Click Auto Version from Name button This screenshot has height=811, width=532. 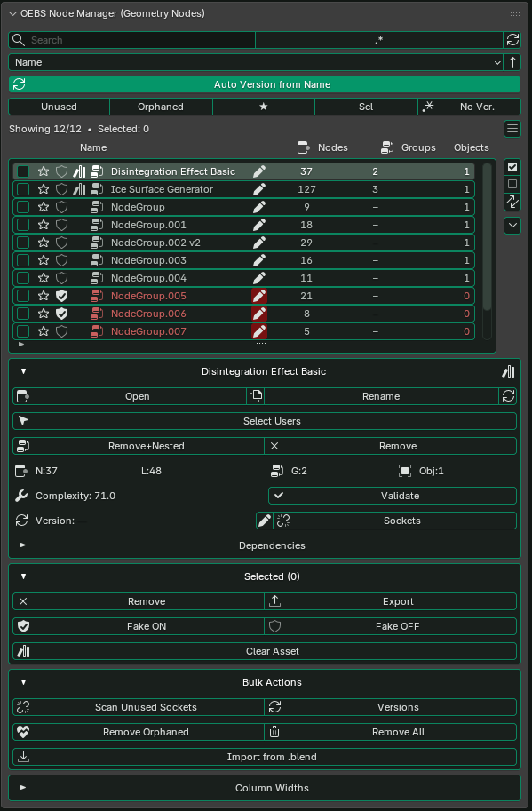point(265,84)
